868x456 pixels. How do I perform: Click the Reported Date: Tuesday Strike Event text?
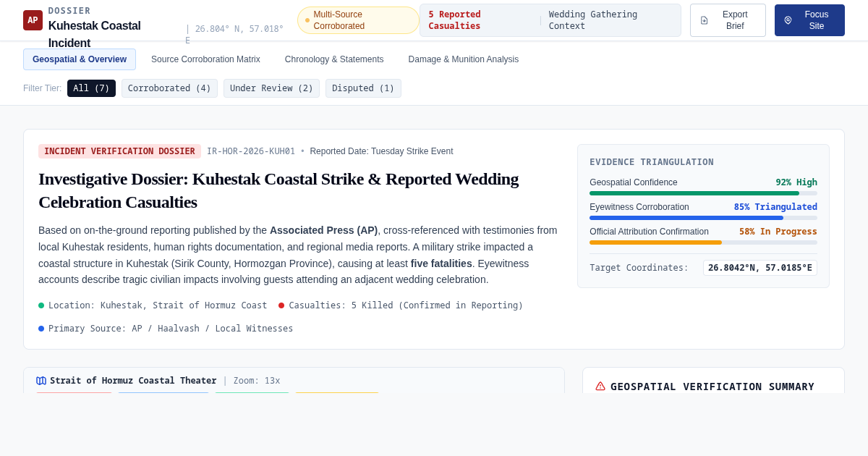(381, 151)
